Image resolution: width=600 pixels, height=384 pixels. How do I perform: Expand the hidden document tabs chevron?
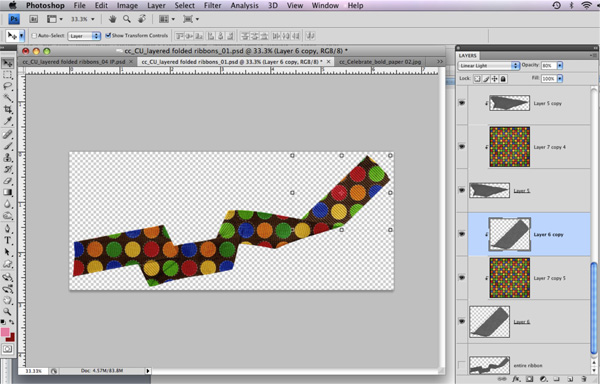pos(440,62)
